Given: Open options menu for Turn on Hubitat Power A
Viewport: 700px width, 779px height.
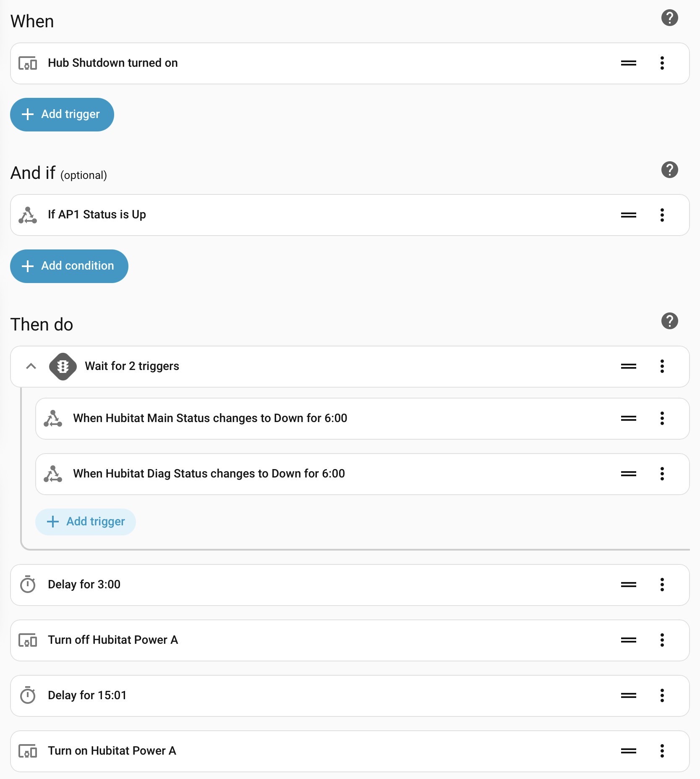Looking at the screenshot, I should click(662, 751).
